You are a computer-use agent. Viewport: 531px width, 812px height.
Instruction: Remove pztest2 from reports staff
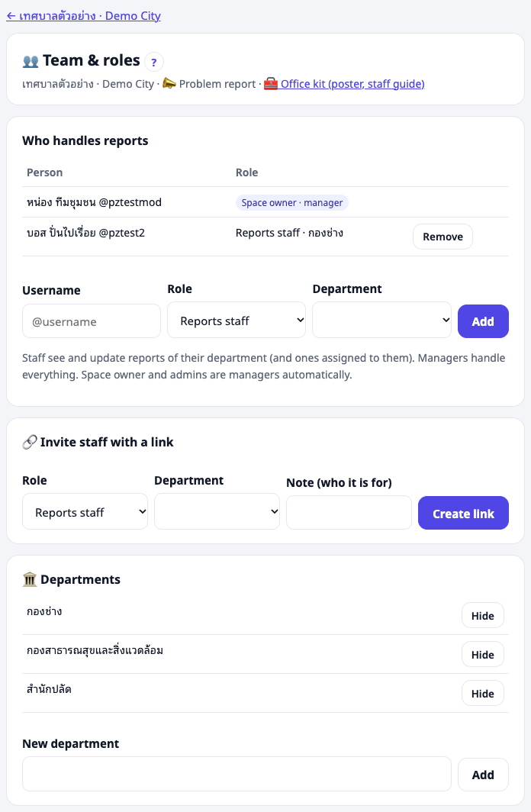(443, 237)
